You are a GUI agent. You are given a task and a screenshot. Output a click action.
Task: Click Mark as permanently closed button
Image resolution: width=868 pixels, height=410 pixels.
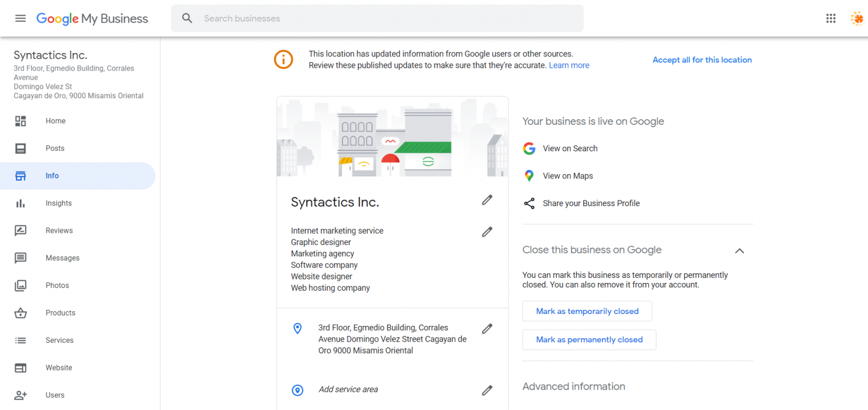(589, 339)
